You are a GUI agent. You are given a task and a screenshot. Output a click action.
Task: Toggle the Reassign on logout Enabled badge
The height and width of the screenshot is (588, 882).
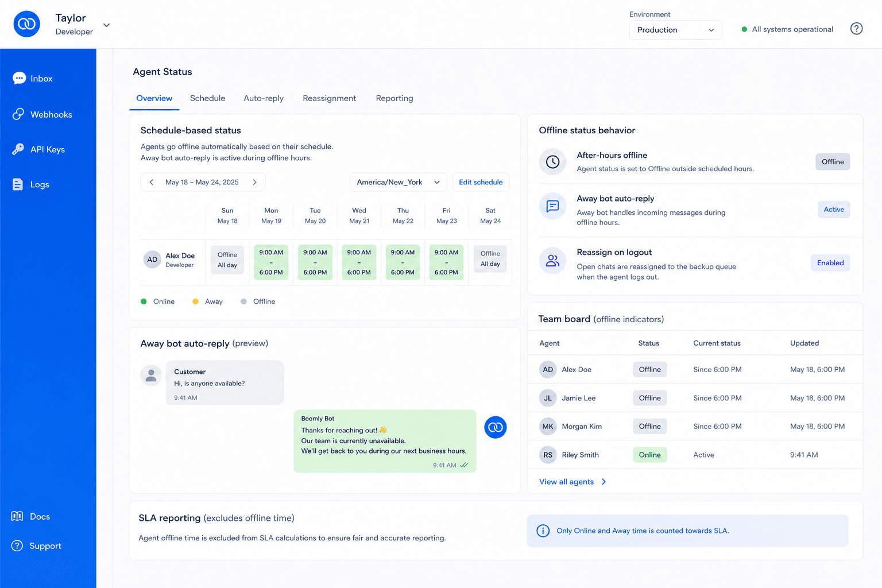click(x=830, y=263)
